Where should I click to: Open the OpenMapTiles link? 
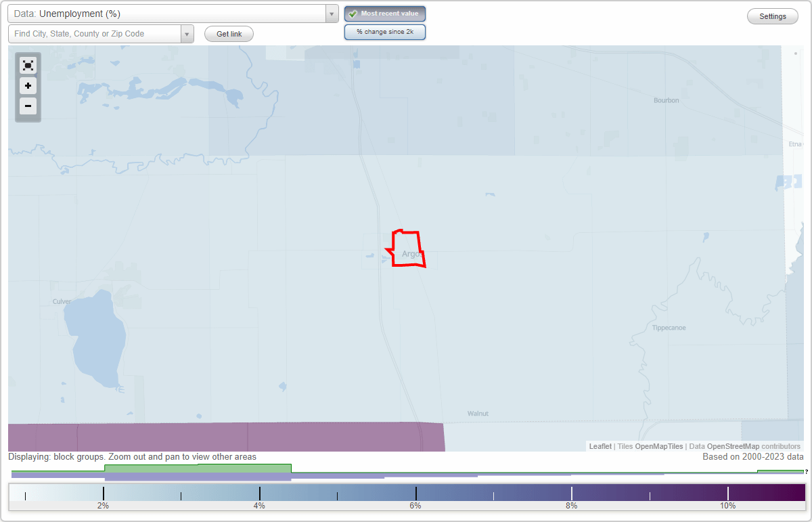(659, 446)
